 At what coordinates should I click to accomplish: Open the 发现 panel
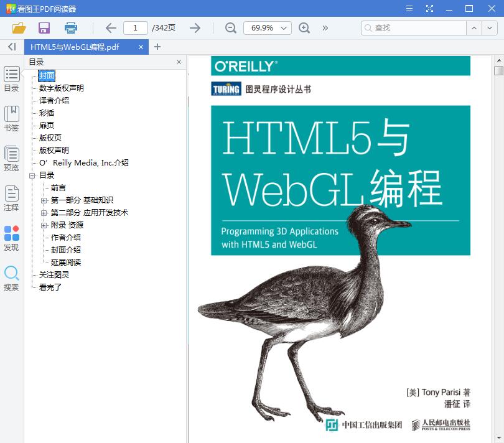pyautogui.click(x=11, y=237)
